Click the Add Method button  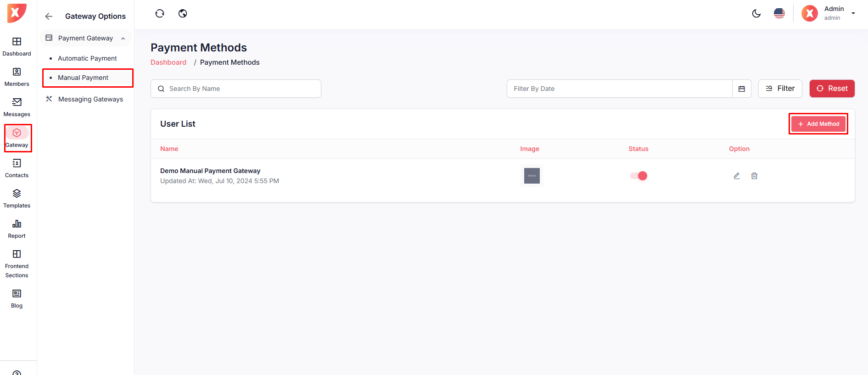(x=818, y=124)
